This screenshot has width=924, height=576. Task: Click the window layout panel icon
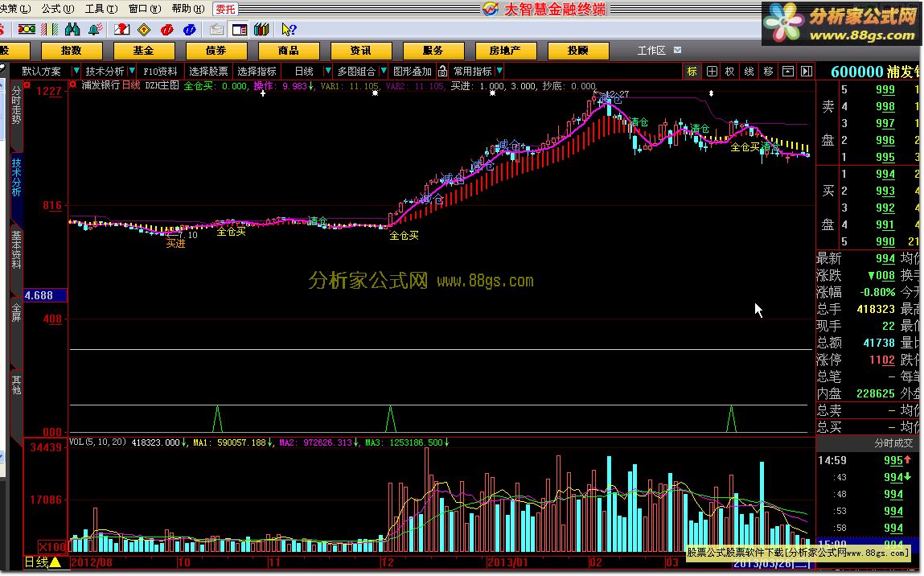tap(240, 30)
